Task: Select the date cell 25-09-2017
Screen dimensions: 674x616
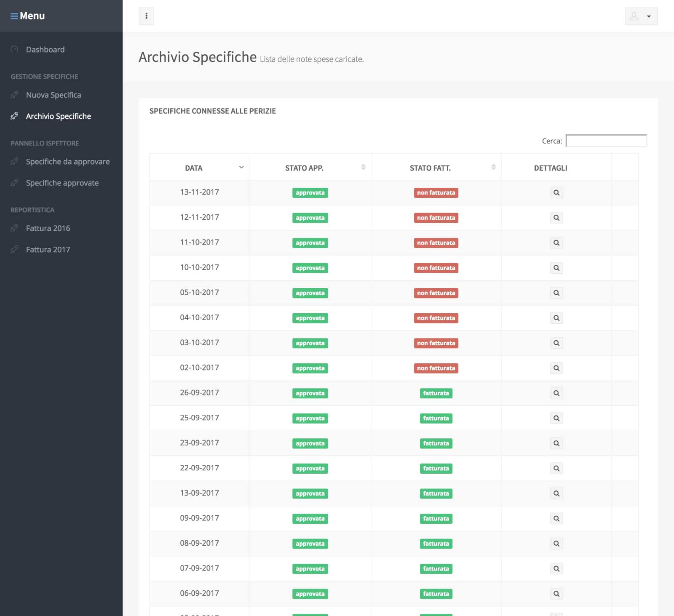Action: coord(199,418)
